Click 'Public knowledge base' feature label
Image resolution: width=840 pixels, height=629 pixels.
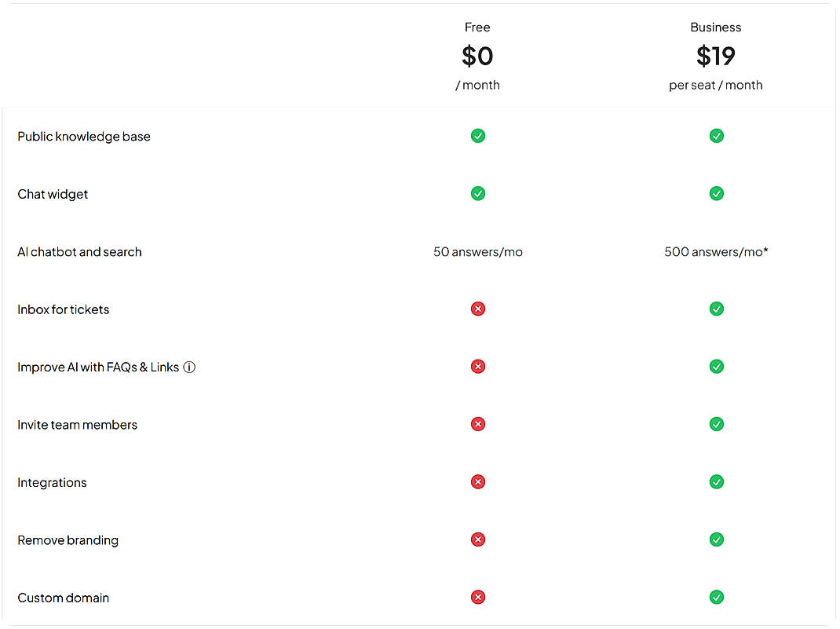click(x=84, y=137)
